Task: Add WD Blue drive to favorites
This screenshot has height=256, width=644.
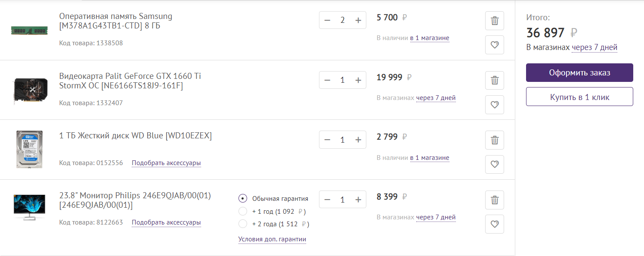Action: click(495, 164)
